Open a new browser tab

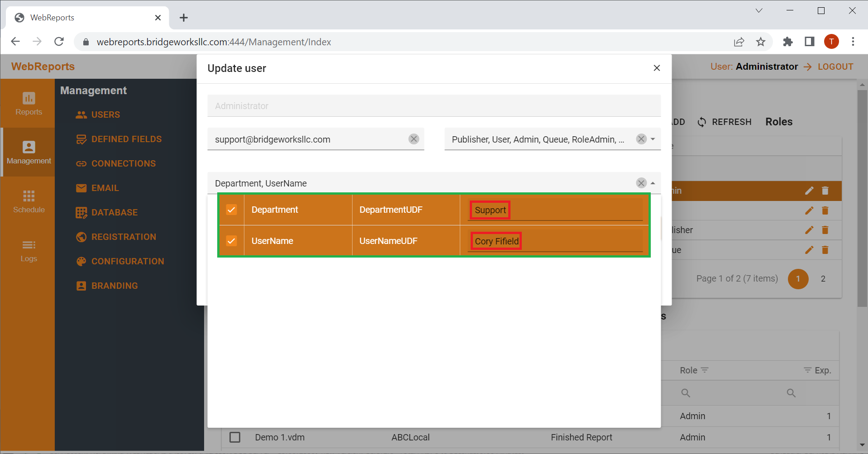coord(183,18)
